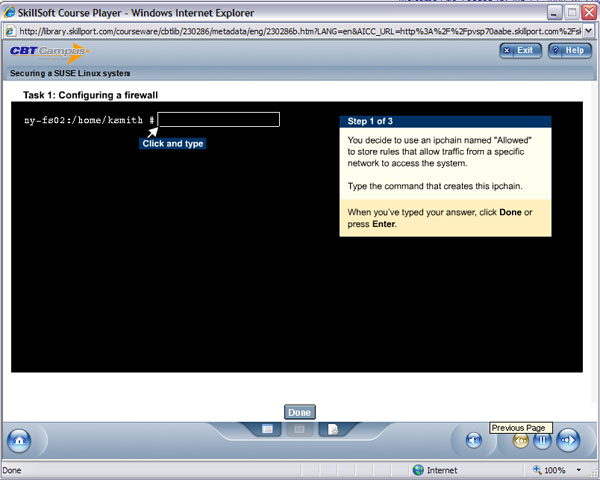The width and height of the screenshot is (600, 480).
Task: Expand the zoom level dropdown arrow
Action: click(x=587, y=470)
